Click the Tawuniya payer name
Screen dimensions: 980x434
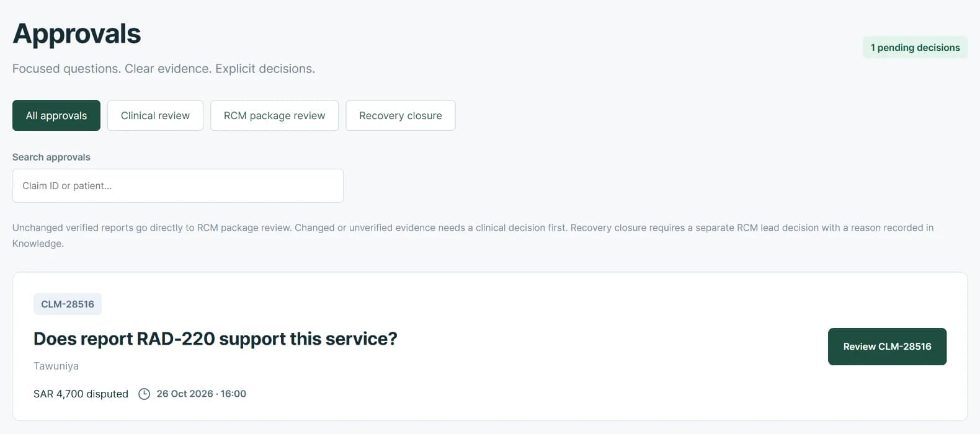pos(56,366)
